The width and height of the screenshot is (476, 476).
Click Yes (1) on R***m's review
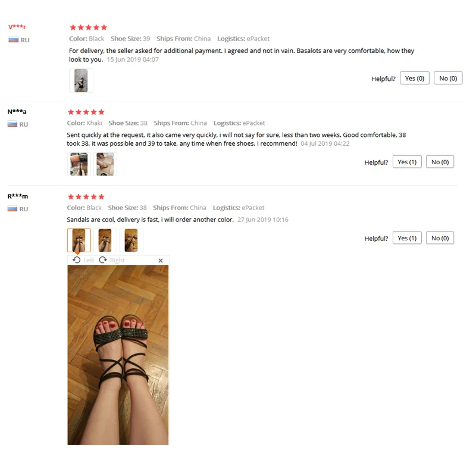click(x=407, y=238)
